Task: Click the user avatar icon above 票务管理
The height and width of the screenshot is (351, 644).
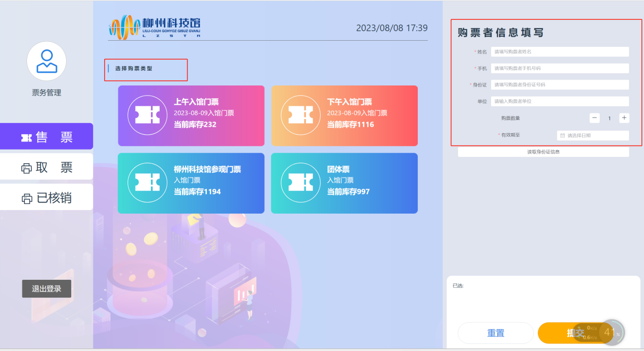Action: pyautogui.click(x=46, y=61)
